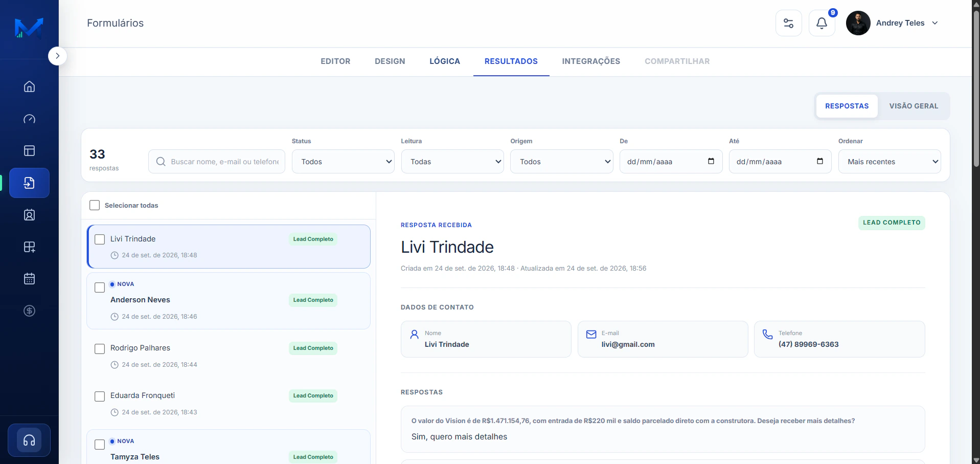This screenshot has height=464, width=980.
Task: Click the LEAD COMPLETO badge in detail header
Action: tap(892, 223)
